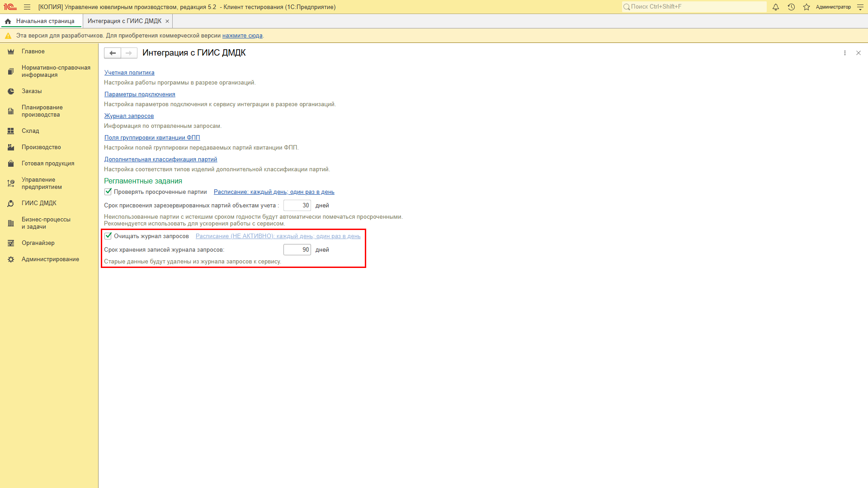Click the Управление предприятием icon

11,183
